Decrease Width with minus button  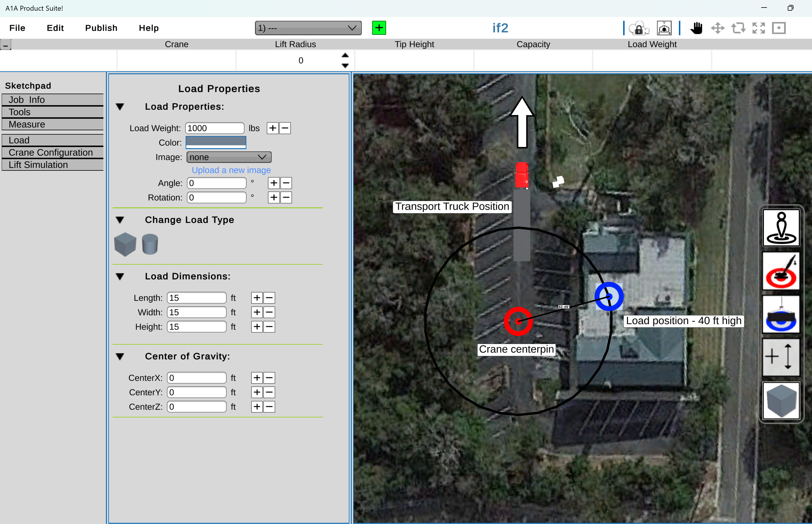tap(269, 312)
